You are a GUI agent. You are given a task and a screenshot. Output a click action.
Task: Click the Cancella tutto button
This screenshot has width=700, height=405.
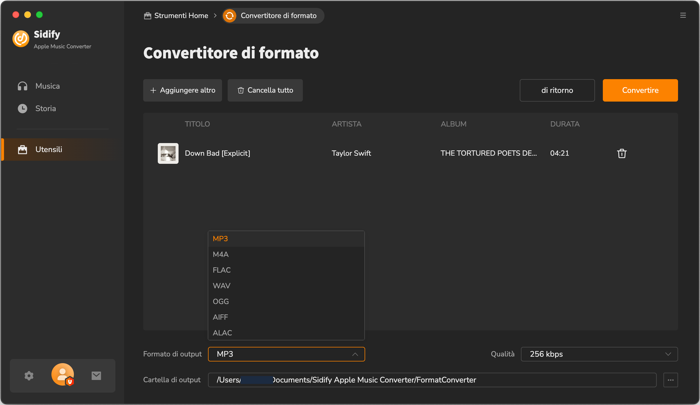pyautogui.click(x=265, y=90)
